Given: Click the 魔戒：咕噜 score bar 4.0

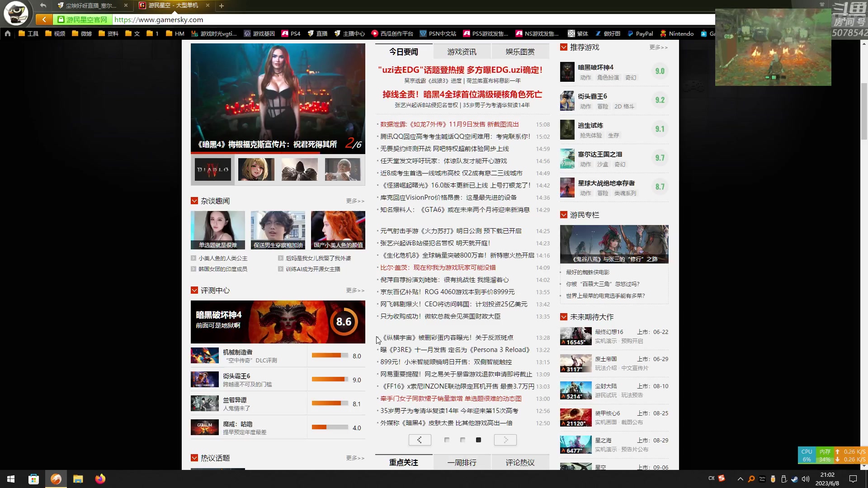Looking at the screenshot, I should [x=330, y=427].
